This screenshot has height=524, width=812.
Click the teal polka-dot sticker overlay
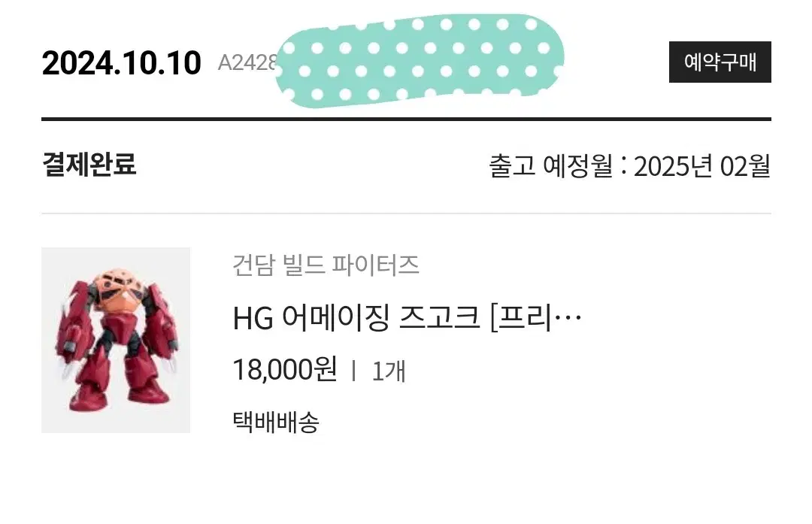coord(420,60)
